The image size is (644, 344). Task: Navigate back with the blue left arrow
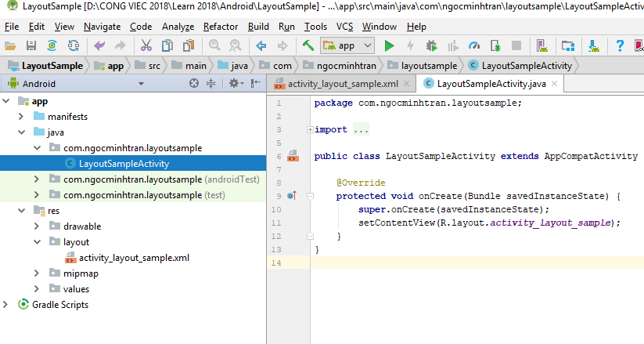[x=261, y=45]
